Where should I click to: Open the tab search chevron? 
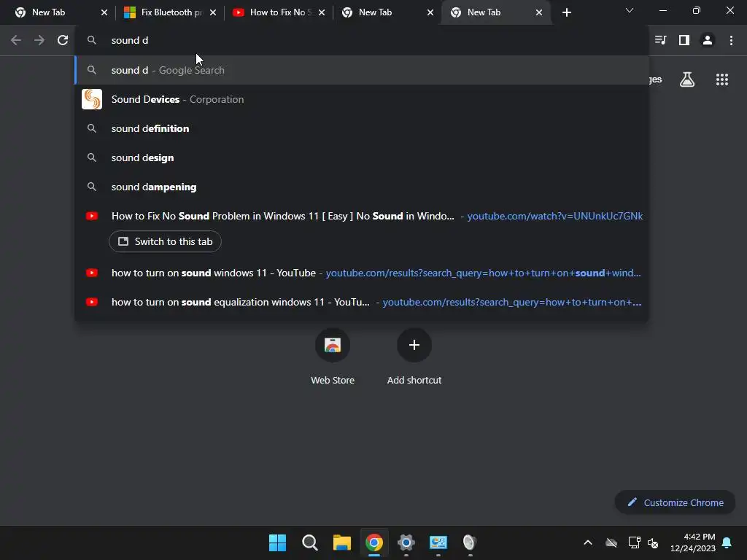pos(630,10)
